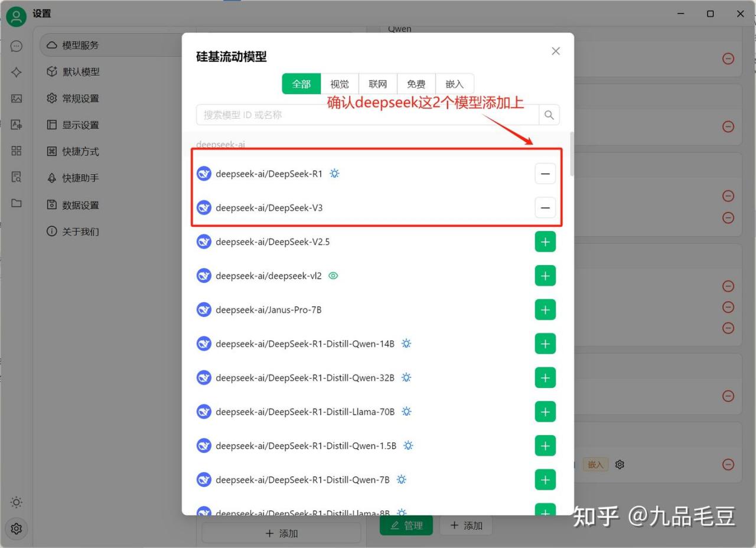Click the user avatar icon
The width and height of the screenshot is (756, 548).
coord(17,17)
